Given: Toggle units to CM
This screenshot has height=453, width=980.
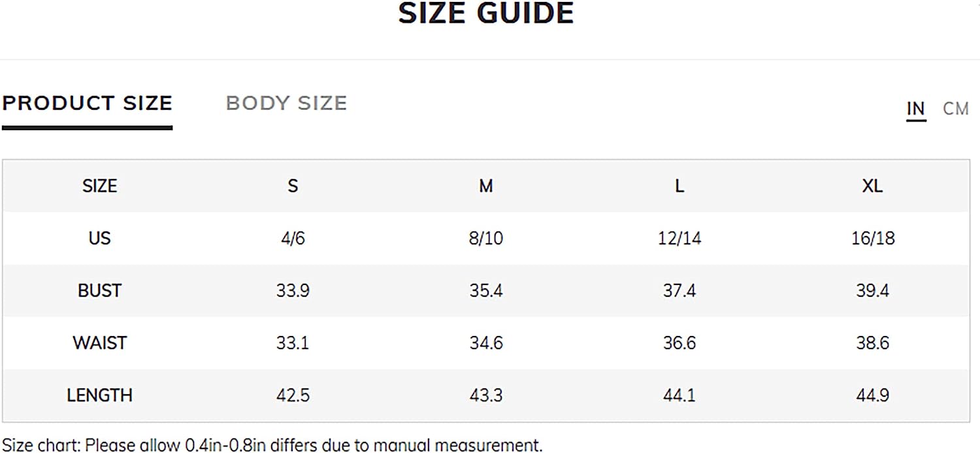Looking at the screenshot, I should pyautogui.click(x=956, y=109).
